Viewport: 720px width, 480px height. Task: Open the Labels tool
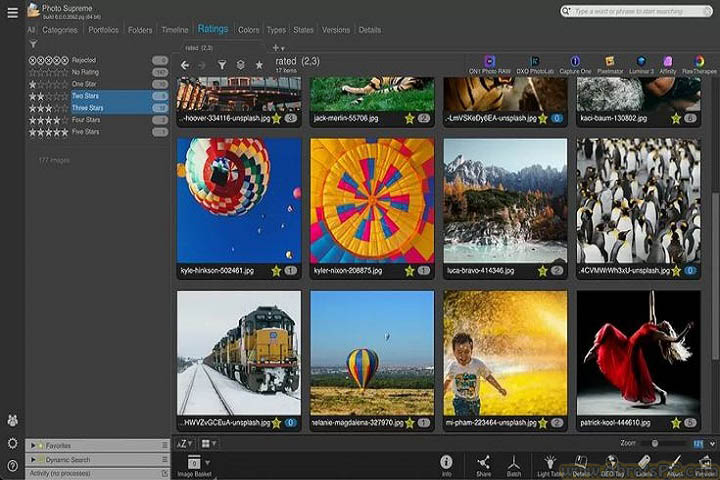[644, 465]
